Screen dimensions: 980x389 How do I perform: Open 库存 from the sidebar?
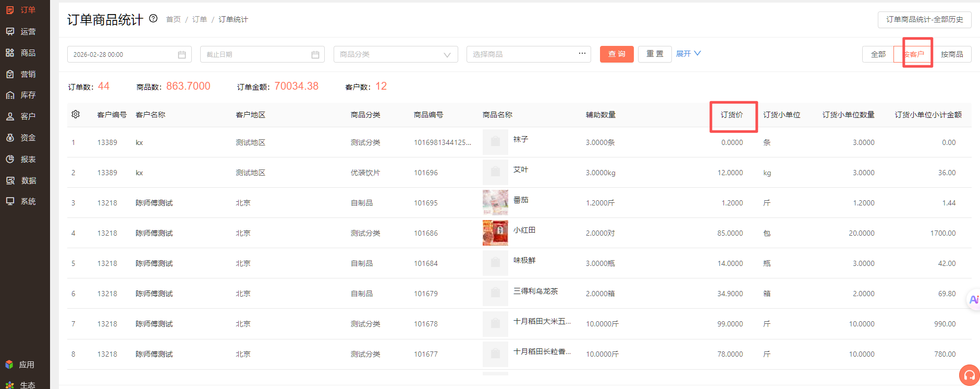[21, 95]
